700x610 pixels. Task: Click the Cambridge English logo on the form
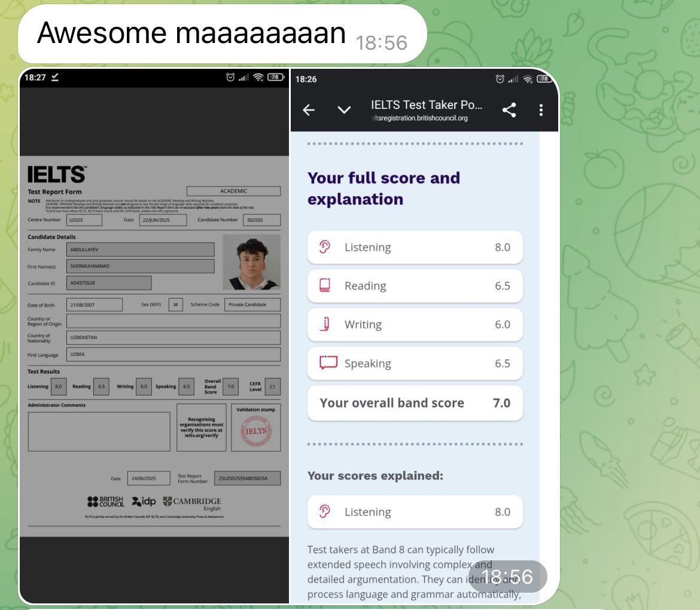[192, 504]
